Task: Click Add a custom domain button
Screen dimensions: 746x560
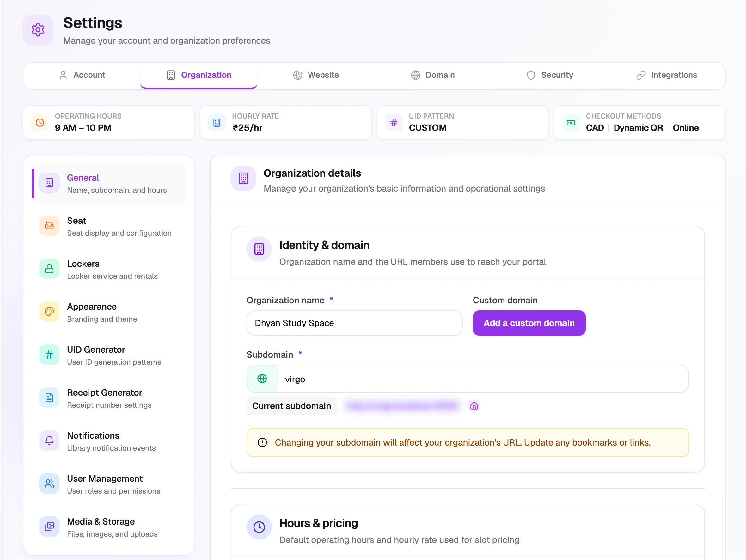Action: (x=529, y=323)
